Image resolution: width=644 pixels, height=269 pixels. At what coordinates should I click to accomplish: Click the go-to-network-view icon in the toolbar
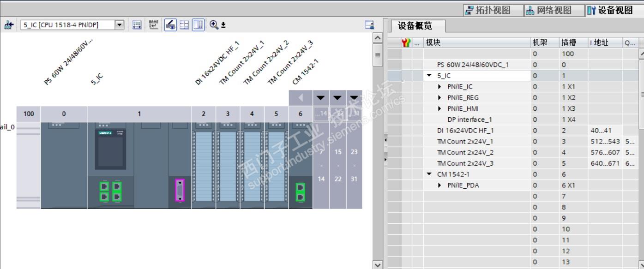tap(8, 25)
